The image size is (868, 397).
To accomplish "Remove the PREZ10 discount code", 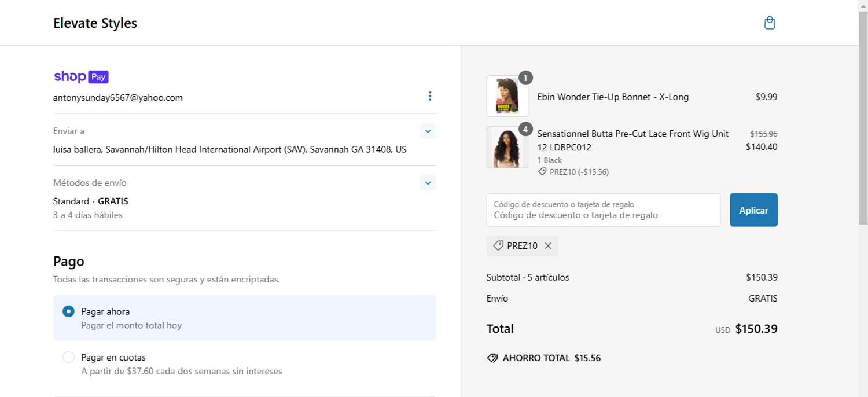I will tap(548, 246).
